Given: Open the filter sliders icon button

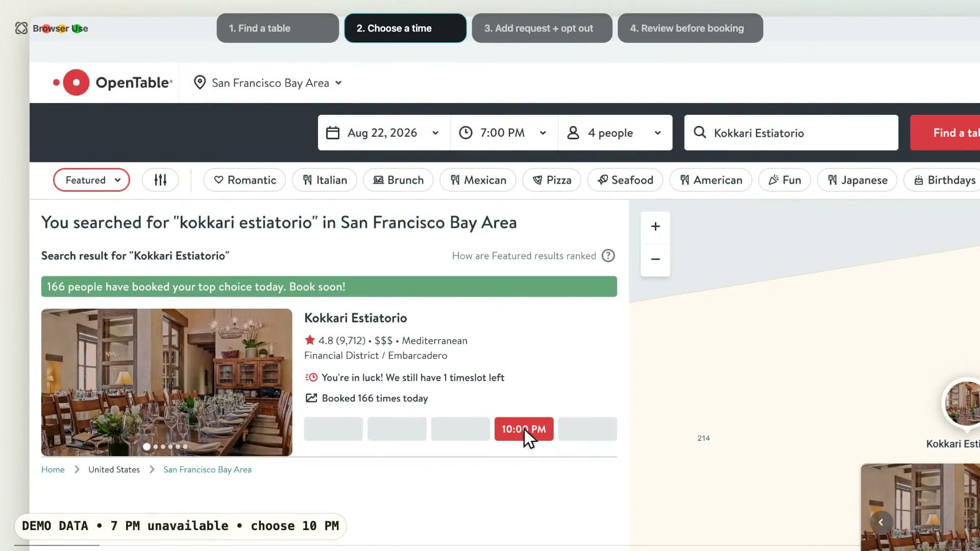Looking at the screenshot, I should click(160, 180).
